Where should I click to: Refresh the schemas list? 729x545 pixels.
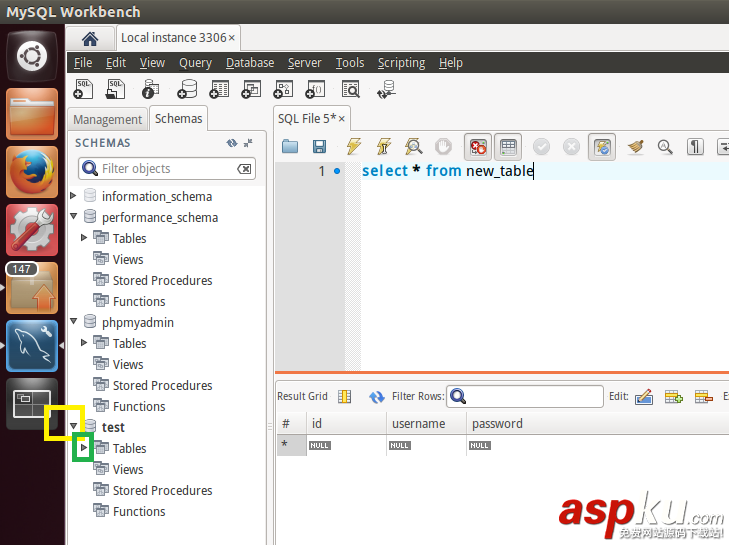(232, 143)
